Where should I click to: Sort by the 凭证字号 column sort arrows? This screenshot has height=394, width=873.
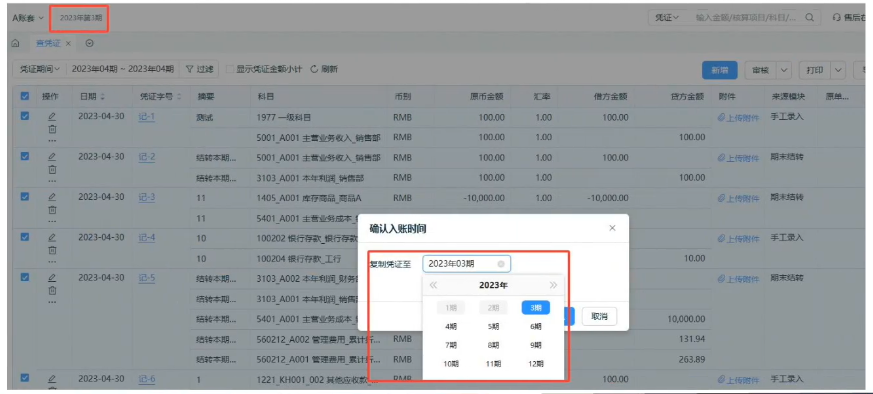(179, 96)
